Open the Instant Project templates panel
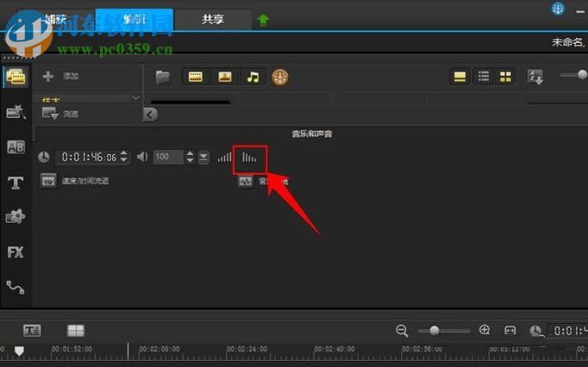The width and height of the screenshot is (588, 367). tap(16, 112)
